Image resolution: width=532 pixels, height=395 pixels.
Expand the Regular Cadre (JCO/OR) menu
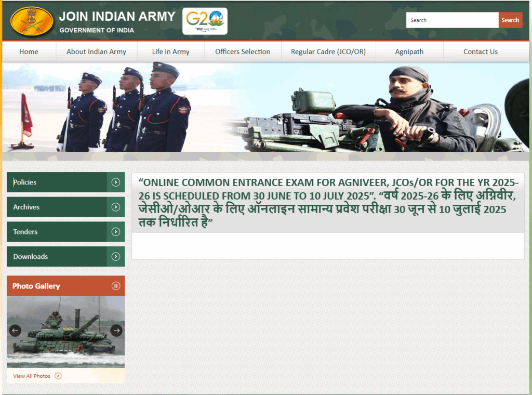click(x=328, y=52)
